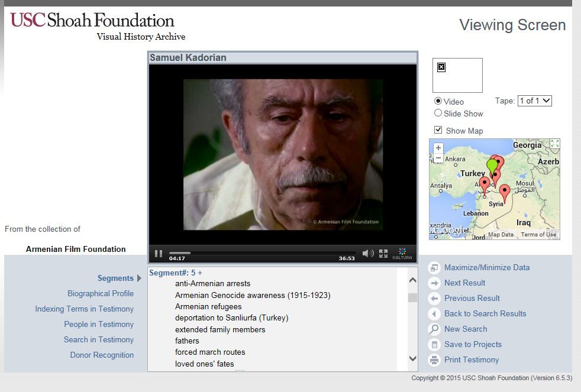Expand the map to fullscreen
Image resolution: width=581 pixels, height=392 pixels.
click(555, 144)
